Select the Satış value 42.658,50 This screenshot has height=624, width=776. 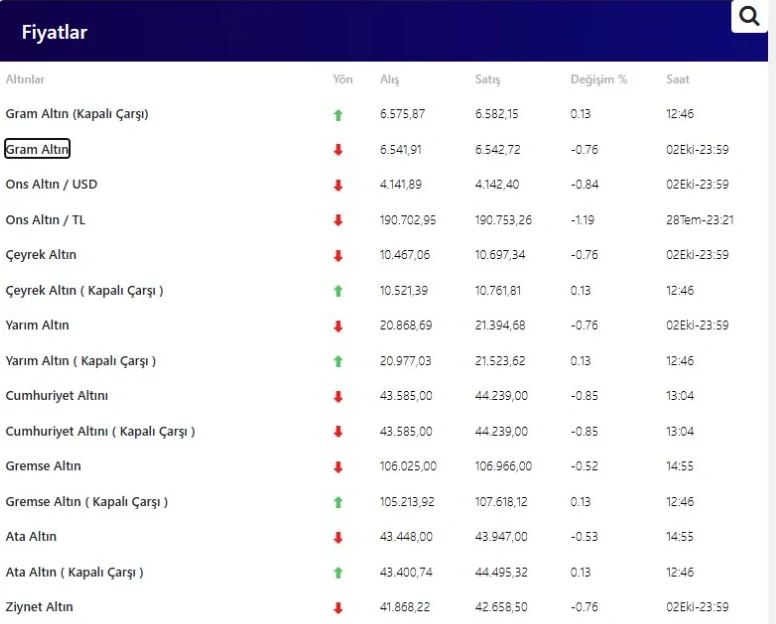click(501, 607)
